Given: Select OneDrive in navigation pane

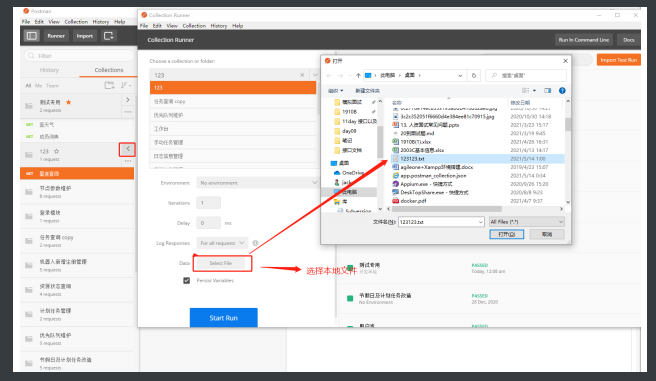Looking at the screenshot, I should click(353, 172).
